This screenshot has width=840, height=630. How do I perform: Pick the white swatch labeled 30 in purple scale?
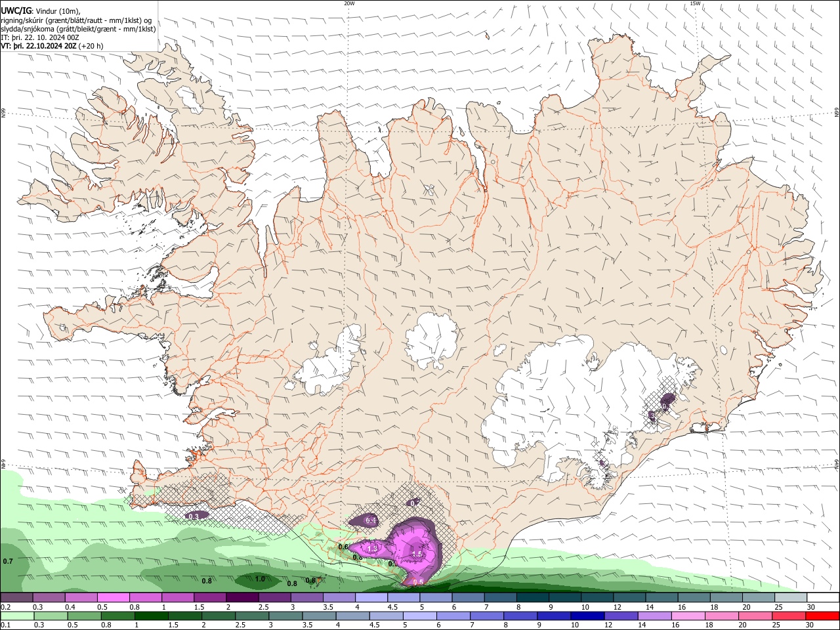(x=823, y=598)
